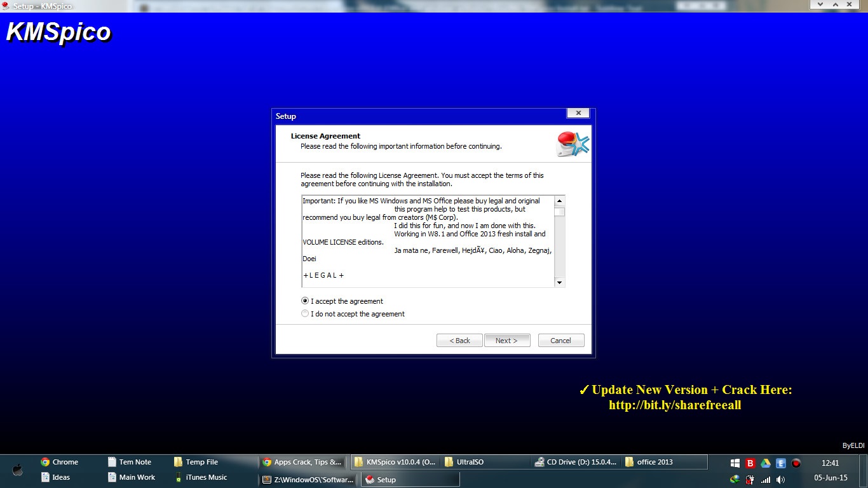Click the Setup - KMSpico title icon
The image size is (868, 488).
[x=6, y=6]
